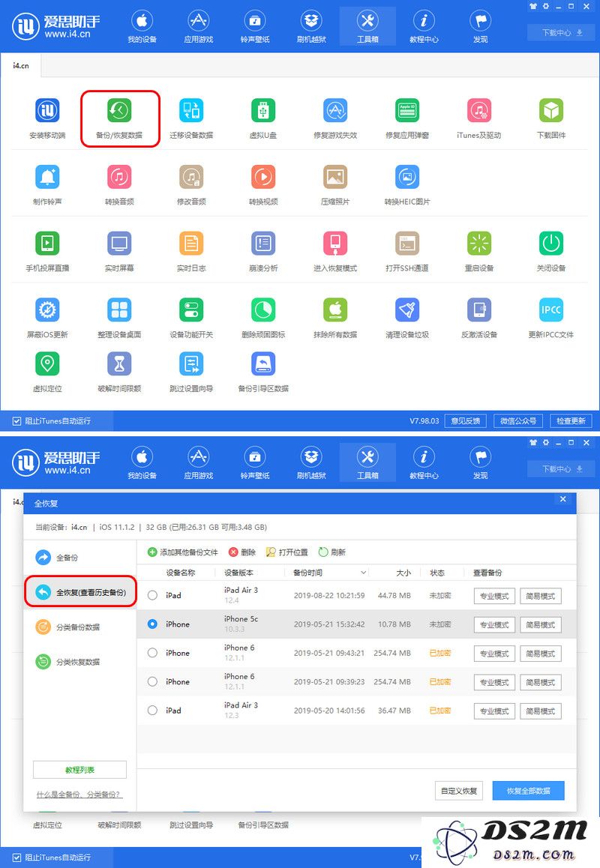600x868 pixels.
Task: Click 自定义恢复 button
Action: [459, 791]
